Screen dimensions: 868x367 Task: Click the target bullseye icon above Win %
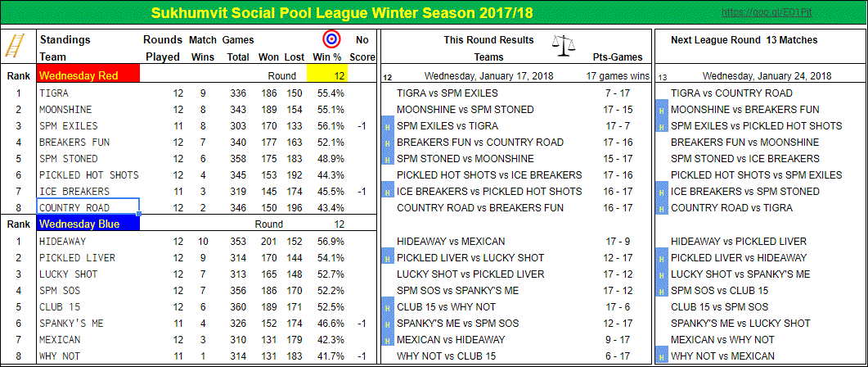(x=331, y=39)
